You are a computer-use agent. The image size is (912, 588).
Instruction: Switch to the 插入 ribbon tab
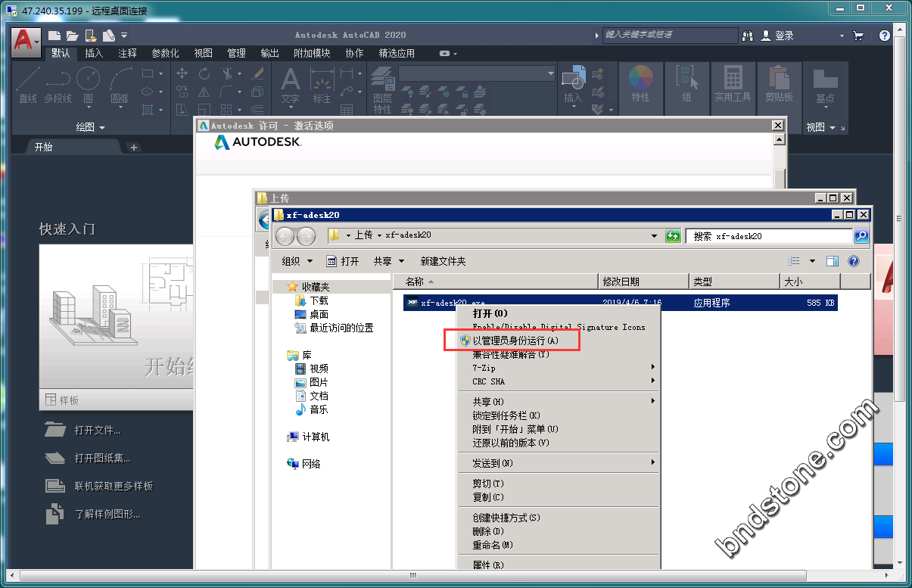coord(94,53)
